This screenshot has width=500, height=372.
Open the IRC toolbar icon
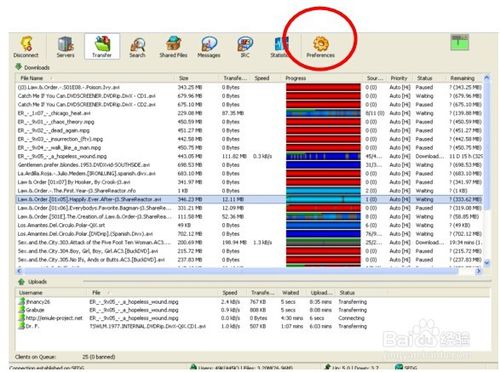245,47
